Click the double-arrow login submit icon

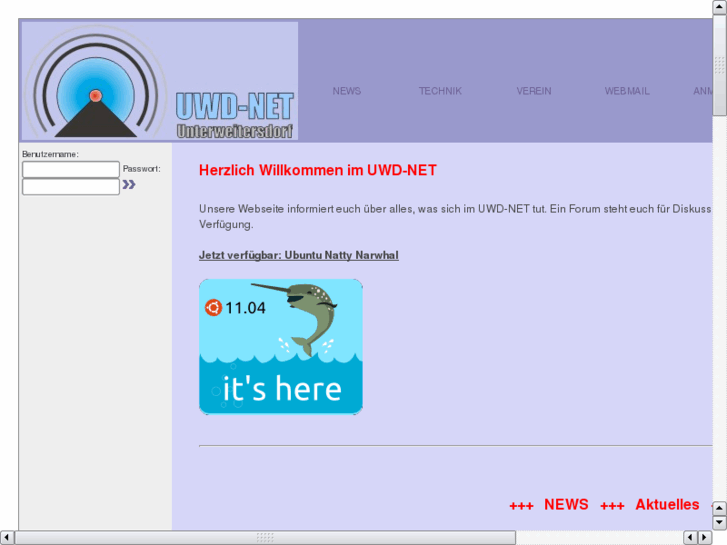[x=129, y=185]
